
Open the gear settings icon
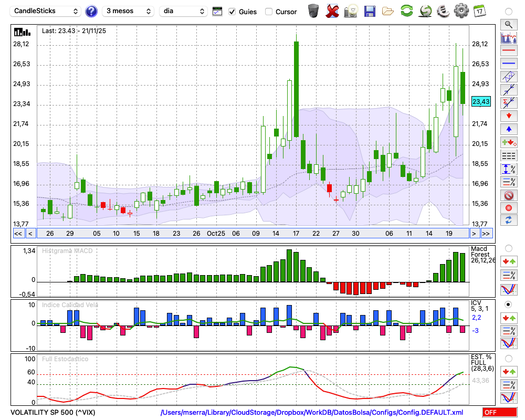tap(461, 11)
